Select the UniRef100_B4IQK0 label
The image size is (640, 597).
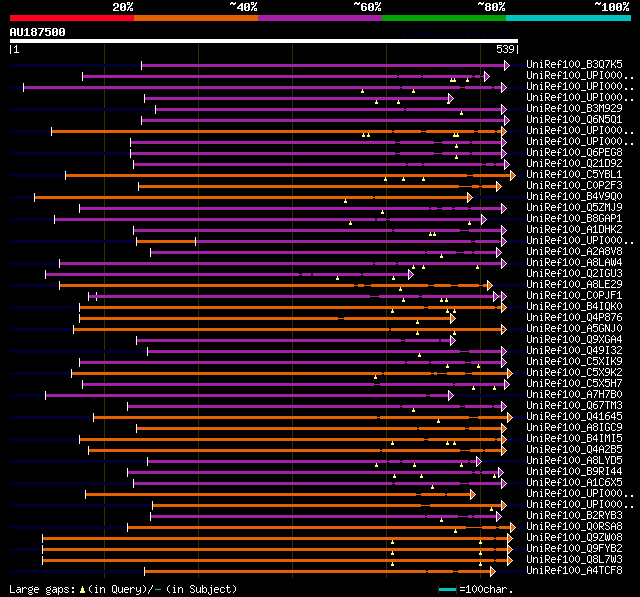click(574, 306)
